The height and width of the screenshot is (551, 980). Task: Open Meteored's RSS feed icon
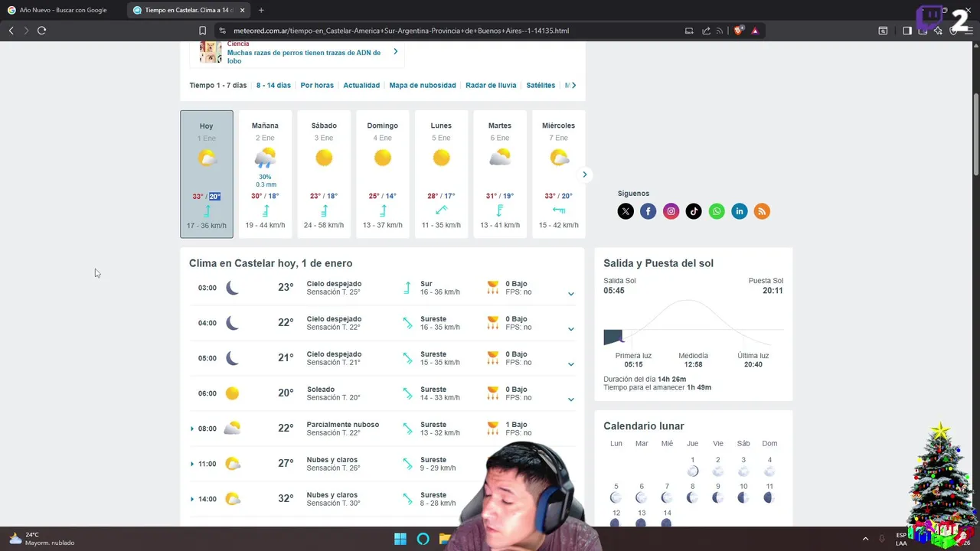(x=762, y=211)
